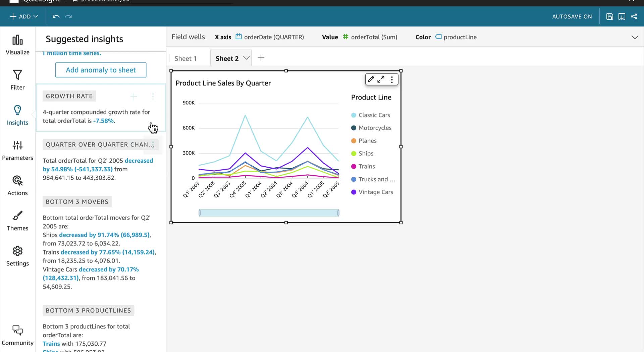Add a new sheet with plus tab
This screenshot has height=352, width=644.
point(261,58)
